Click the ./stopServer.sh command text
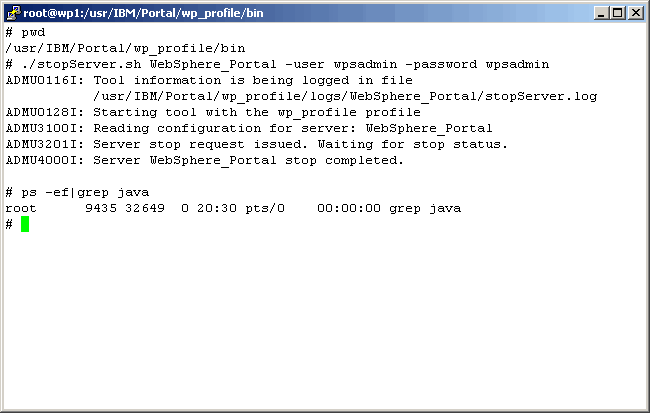This screenshot has width=650, height=413. pos(70,64)
